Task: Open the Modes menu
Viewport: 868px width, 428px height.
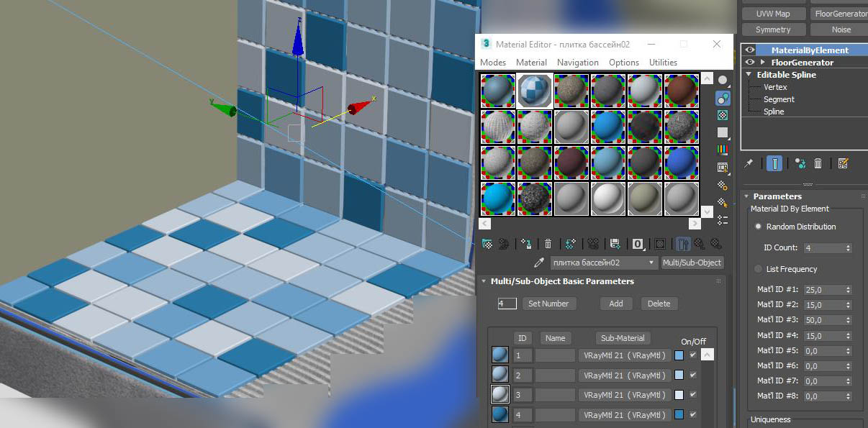Action: (492, 63)
